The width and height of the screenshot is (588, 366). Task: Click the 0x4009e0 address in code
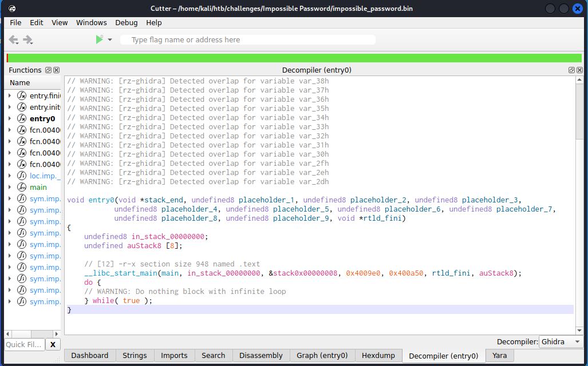pos(363,273)
